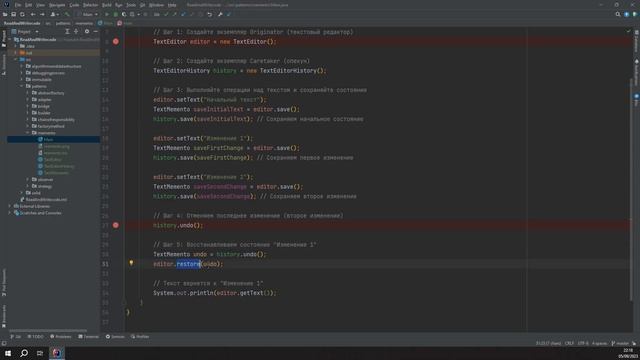Click the Open folder toolbar icon
This screenshot has height=360, width=640.
(x=5, y=14)
